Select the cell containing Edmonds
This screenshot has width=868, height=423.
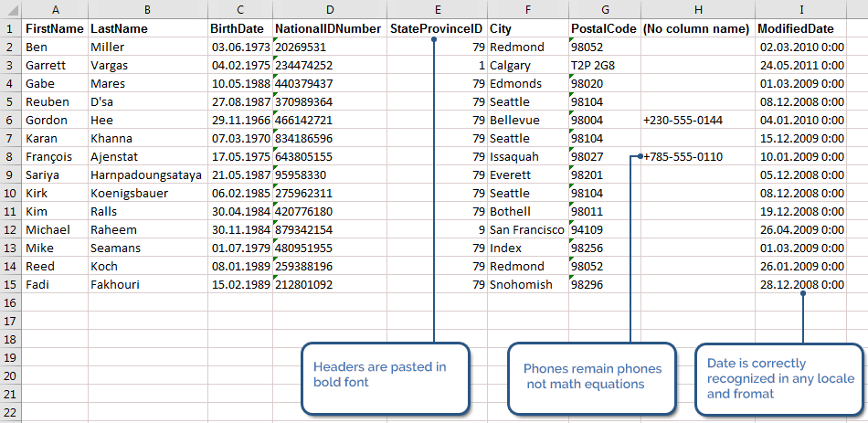[x=528, y=84]
